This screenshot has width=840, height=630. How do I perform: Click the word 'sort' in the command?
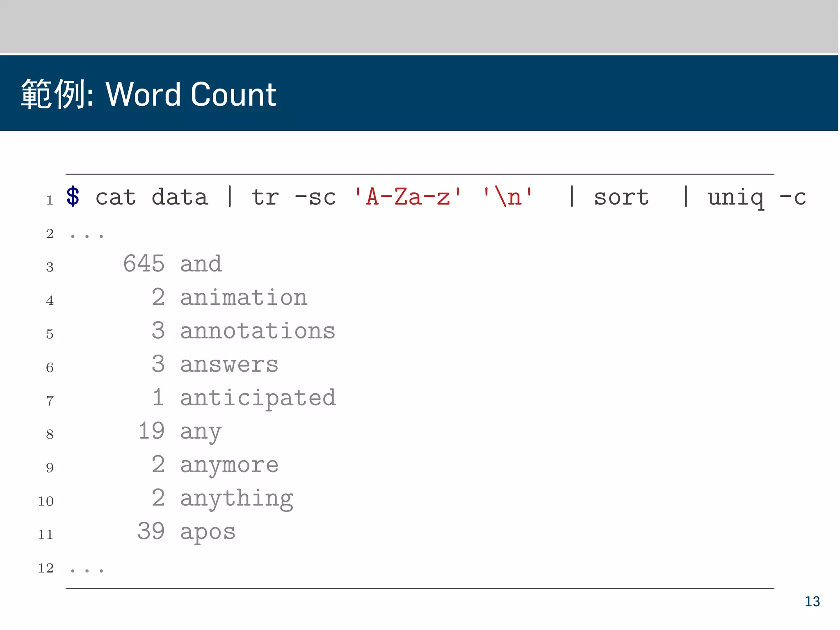point(621,198)
